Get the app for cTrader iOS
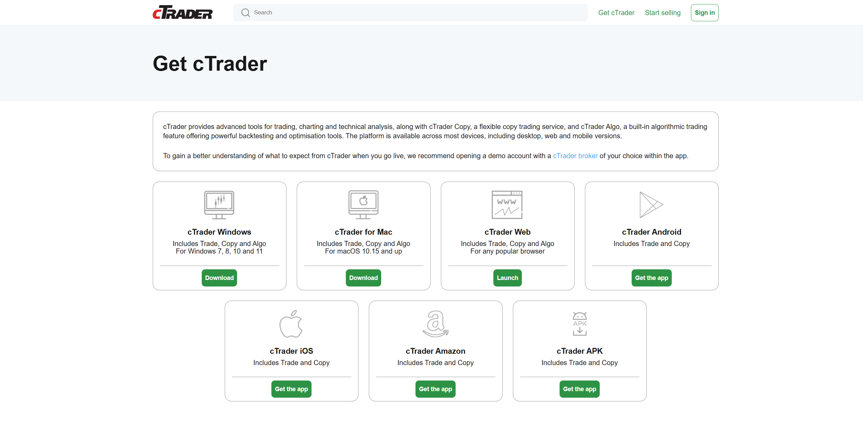Screen dimensions: 868x421 point(291,389)
